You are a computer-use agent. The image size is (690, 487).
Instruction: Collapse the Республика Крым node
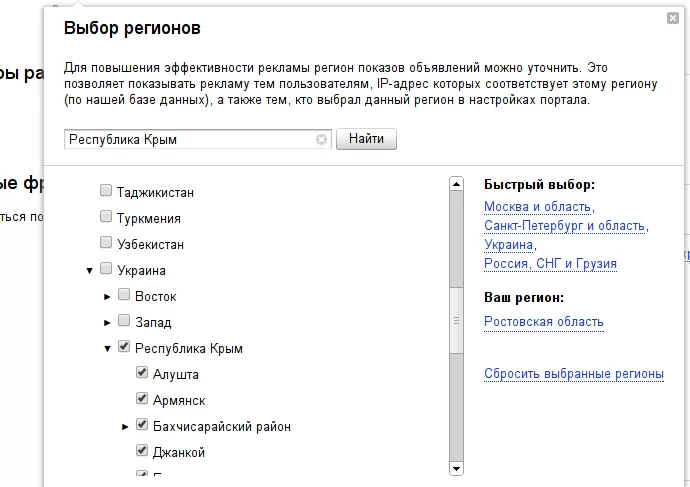(x=107, y=348)
